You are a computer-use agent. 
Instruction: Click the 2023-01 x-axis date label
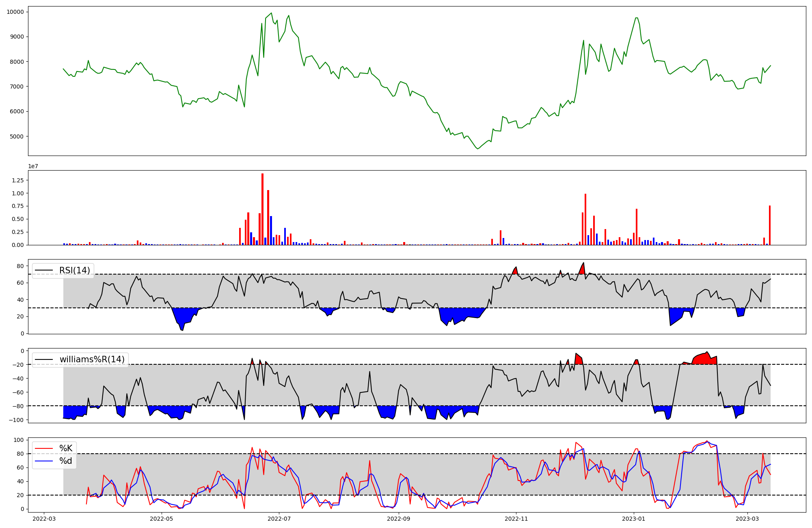[x=633, y=518]
